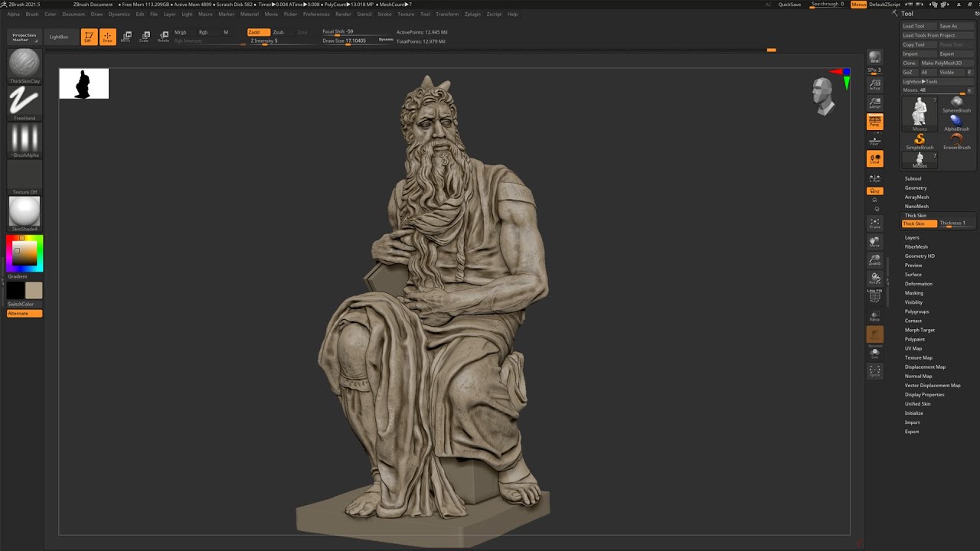
Task: Open the Stroke menu
Action: coord(384,14)
